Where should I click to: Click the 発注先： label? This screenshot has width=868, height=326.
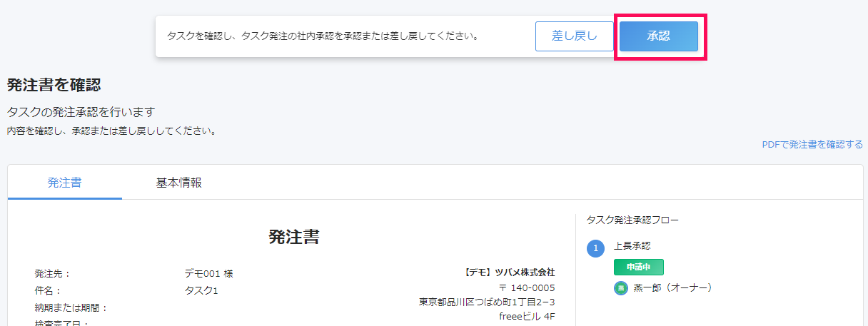pyautogui.click(x=53, y=273)
